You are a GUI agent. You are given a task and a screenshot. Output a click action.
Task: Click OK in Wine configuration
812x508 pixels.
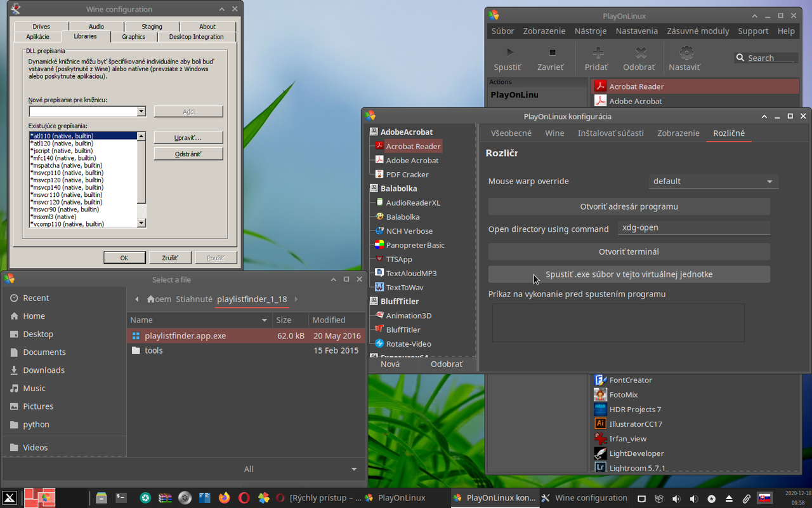point(124,258)
